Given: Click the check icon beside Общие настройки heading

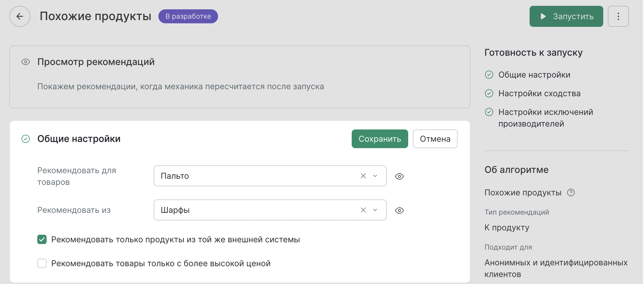Looking at the screenshot, I should click(x=26, y=139).
